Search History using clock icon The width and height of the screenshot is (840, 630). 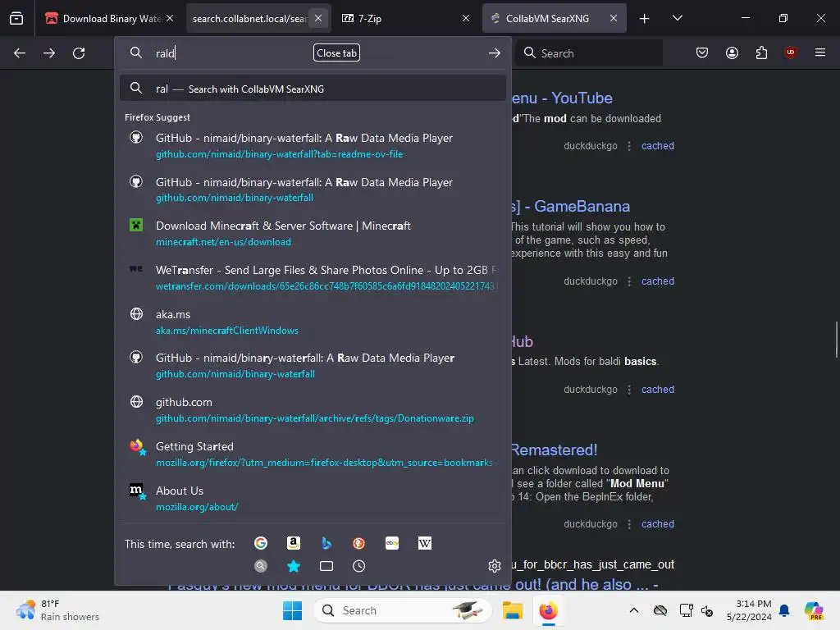359,566
